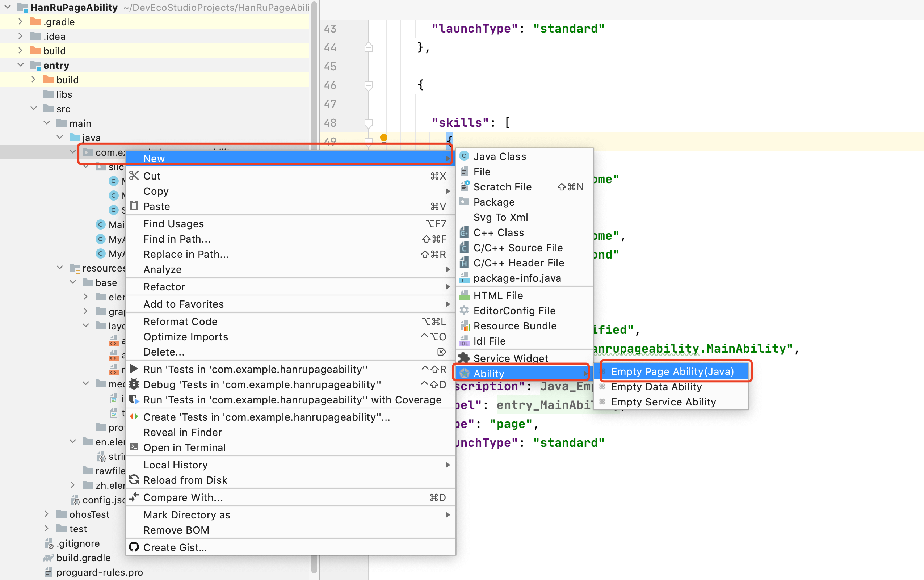Toggle code fold marker at line 48
The height and width of the screenshot is (580, 924).
click(368, 123)
